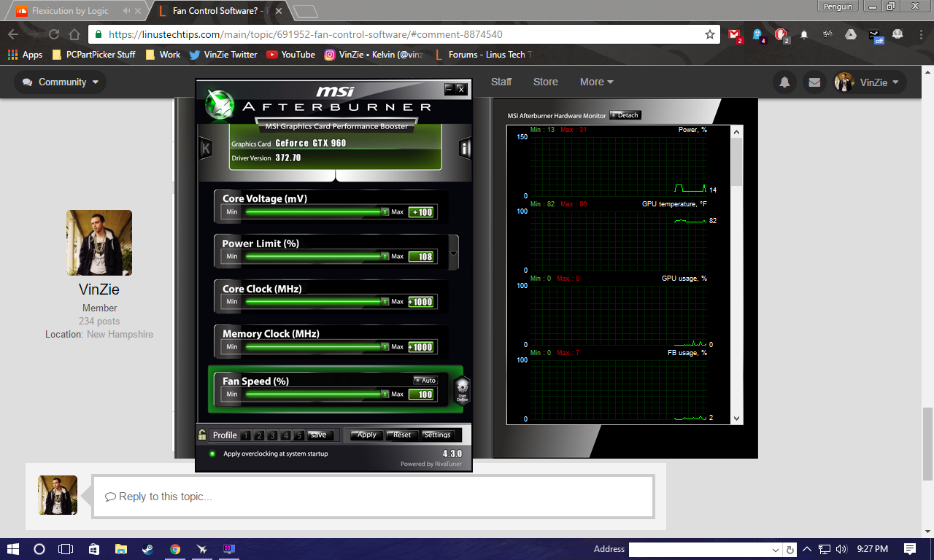Open Task View on the taskbar
The width and height of the screenshot is (934, 560).
[66, 549]
